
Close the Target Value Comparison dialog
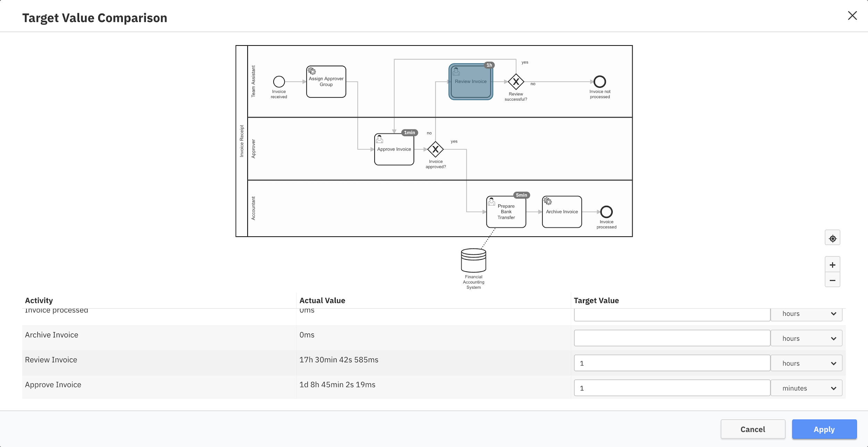[x=852, y=16]
